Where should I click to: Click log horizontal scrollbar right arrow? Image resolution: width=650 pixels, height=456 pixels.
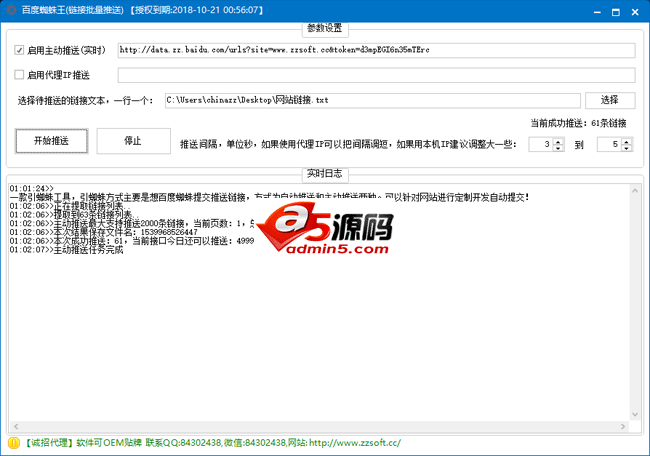coord(623,427)
